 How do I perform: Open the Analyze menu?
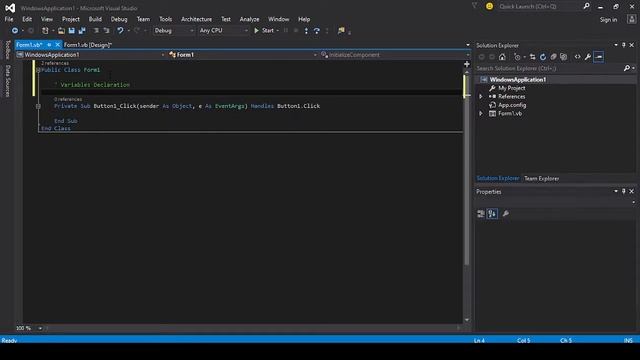click(x=249, y=19)
